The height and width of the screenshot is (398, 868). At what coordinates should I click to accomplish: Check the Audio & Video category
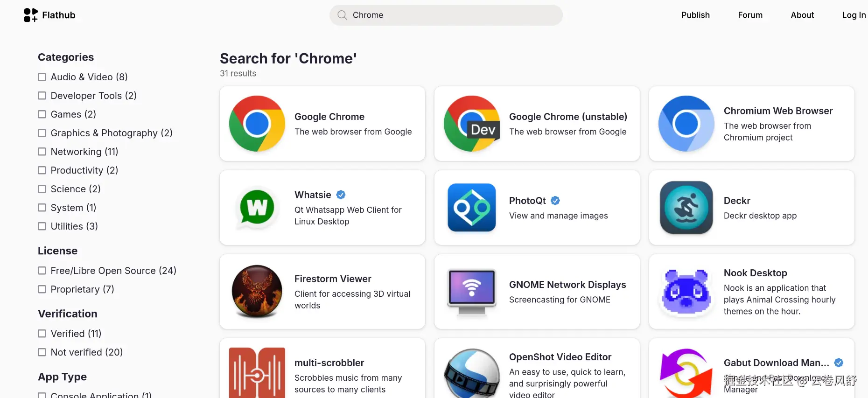click(42, 77)
